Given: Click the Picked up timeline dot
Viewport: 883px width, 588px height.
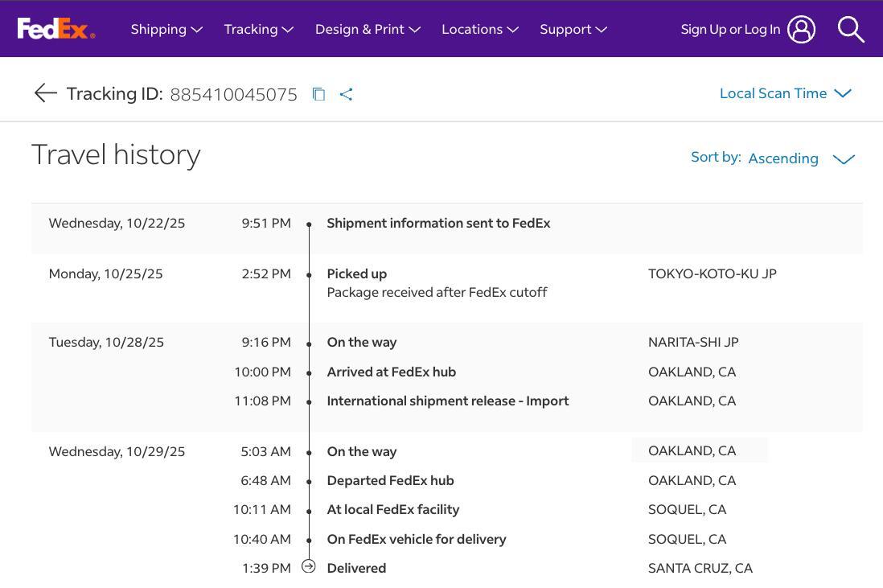Looking at the screenshot, I should click(309, 275).
